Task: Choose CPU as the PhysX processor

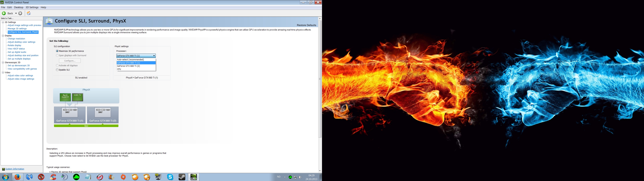Action: [136, 69]
